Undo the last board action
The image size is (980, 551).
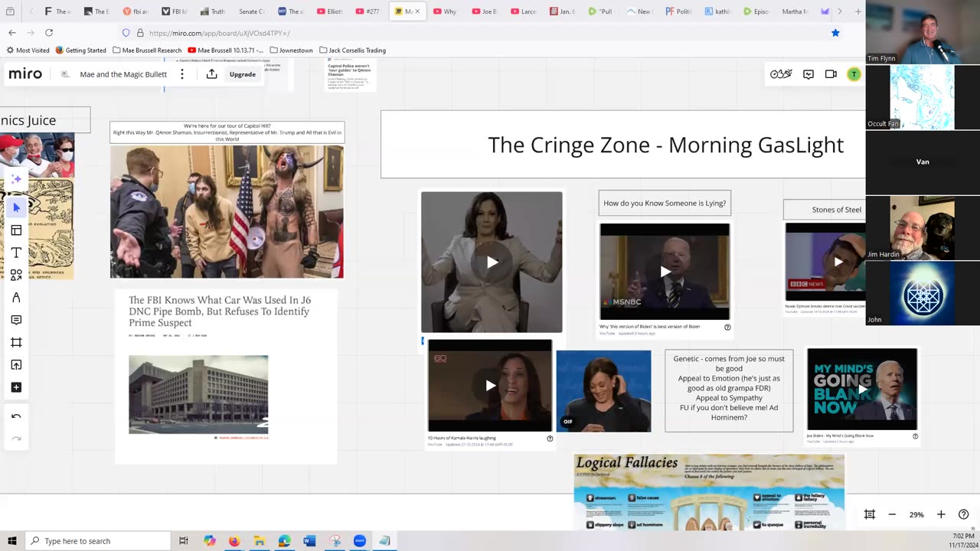point(16,417)
